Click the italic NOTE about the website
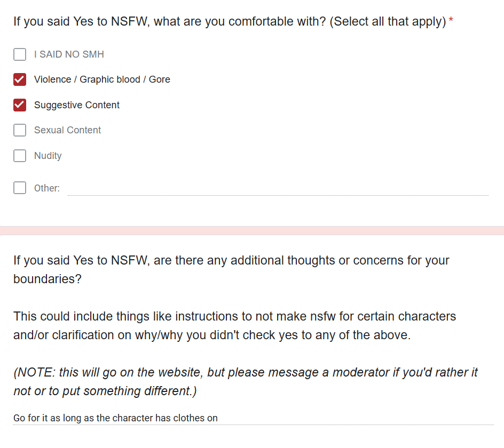This screenshot has width=504, height=448. point(246,381)
